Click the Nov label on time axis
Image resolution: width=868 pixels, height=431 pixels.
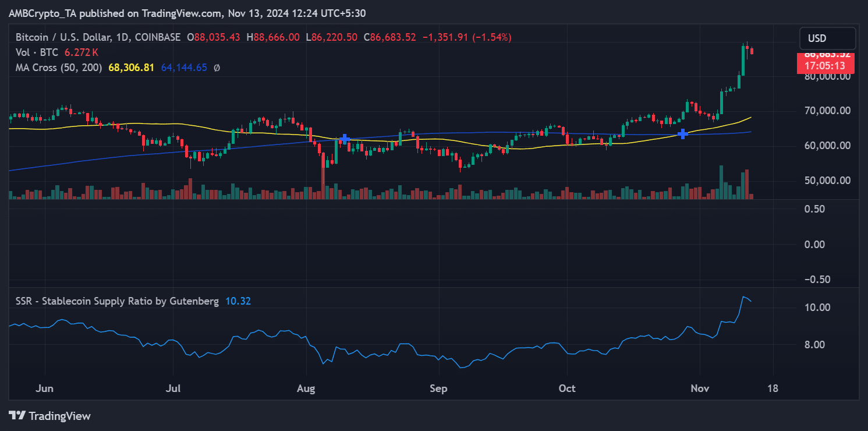(700, 389)
